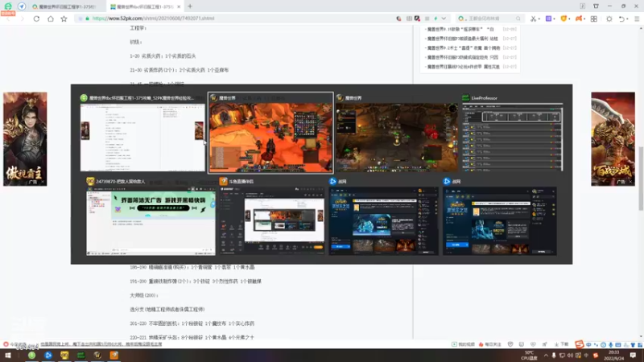Open the yellow shield extension icon
The height and width of the screenshot is (362, 644).
coord(564,19)
